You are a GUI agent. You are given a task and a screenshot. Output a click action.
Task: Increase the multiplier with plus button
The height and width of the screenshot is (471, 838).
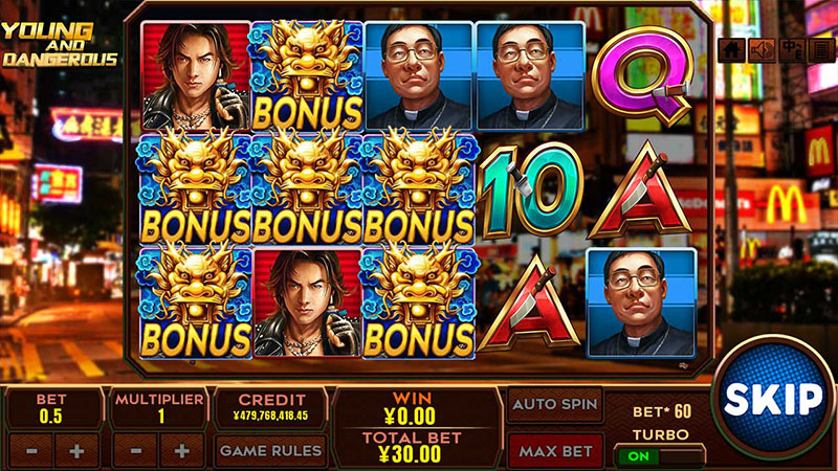point(182,451)
